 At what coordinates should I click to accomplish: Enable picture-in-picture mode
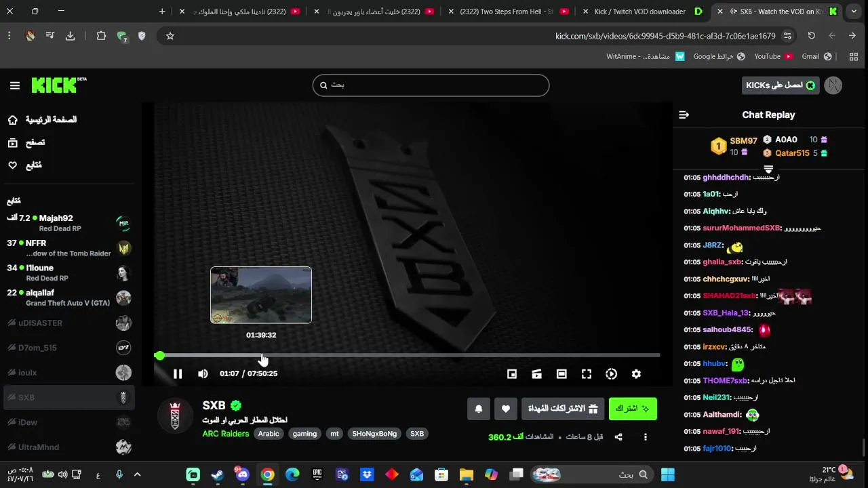(x=512, y=373)
